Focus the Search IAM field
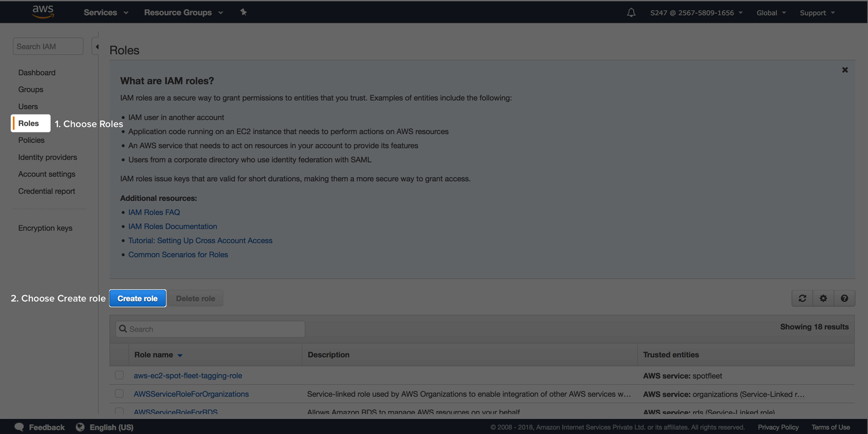 pyautogui.click(x=48, y=47)
